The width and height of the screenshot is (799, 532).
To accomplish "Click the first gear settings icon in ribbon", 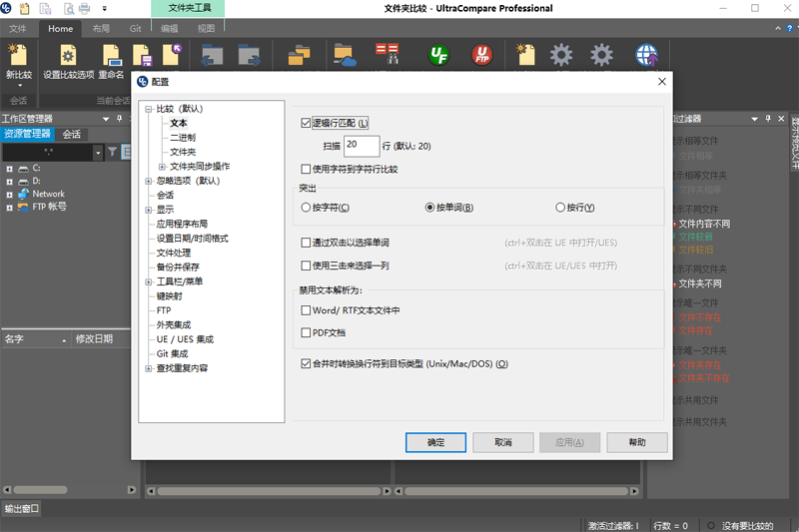I will coord(561,55).
